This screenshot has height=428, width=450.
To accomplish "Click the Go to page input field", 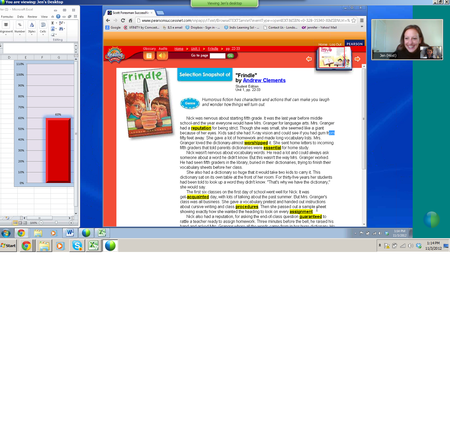I will 218,56.
